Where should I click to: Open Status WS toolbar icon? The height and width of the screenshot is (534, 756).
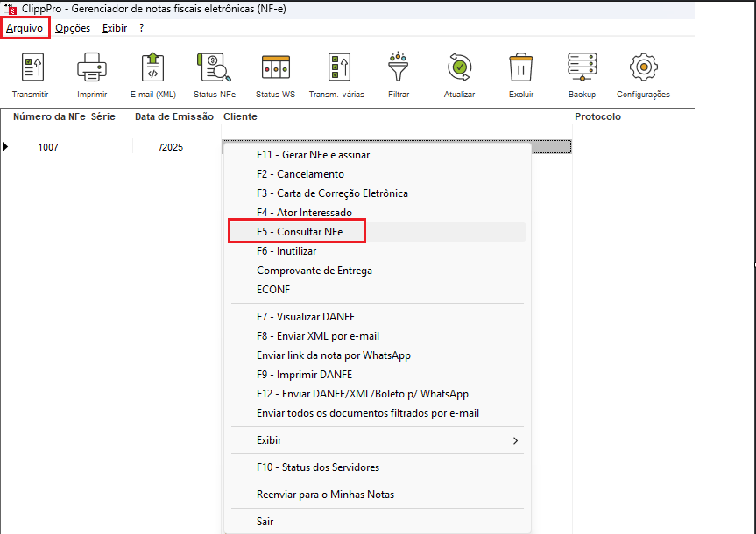(275, 68)
